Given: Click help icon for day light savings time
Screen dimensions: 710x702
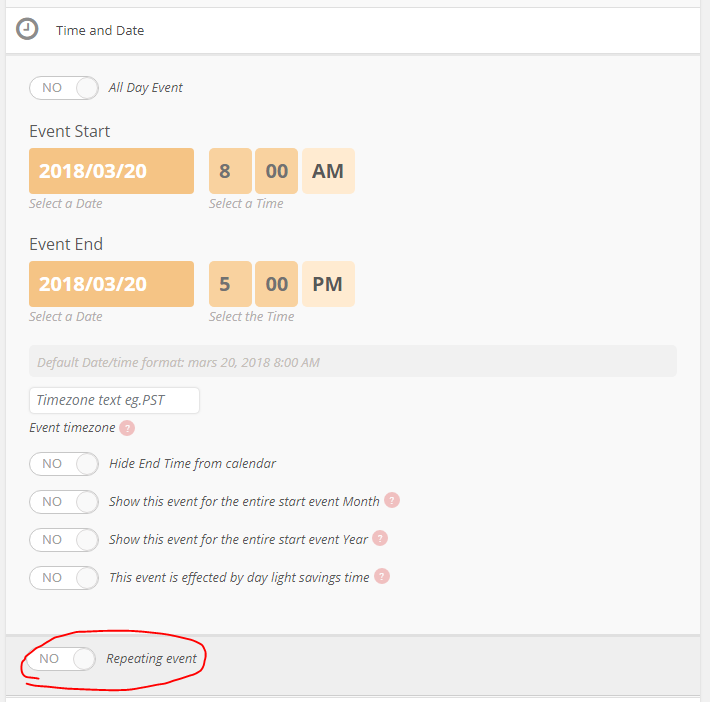Looking at the screenshot, I should click(x=382, y=577).
